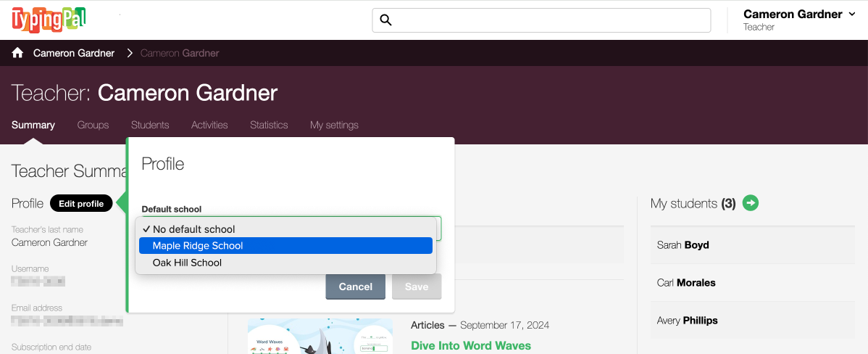This screenshot has height=354, width=868.
Task: Go to the Activities tab
Action: click(x=209, y=125)
